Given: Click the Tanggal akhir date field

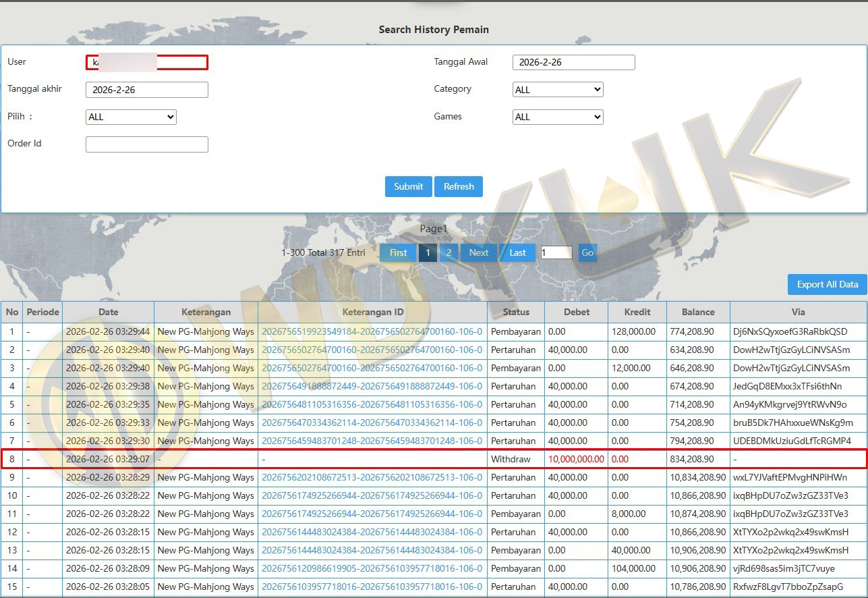Looking at the screenshot, I should pos(147,90).
